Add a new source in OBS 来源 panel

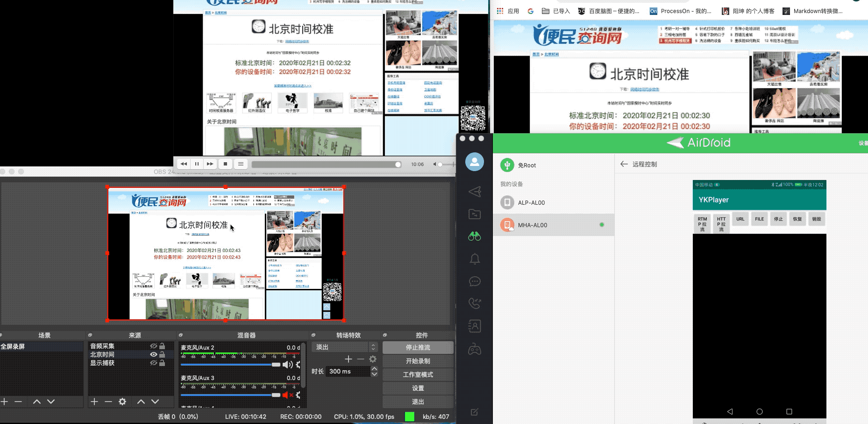pyautogui.click(x=94, y=402)
